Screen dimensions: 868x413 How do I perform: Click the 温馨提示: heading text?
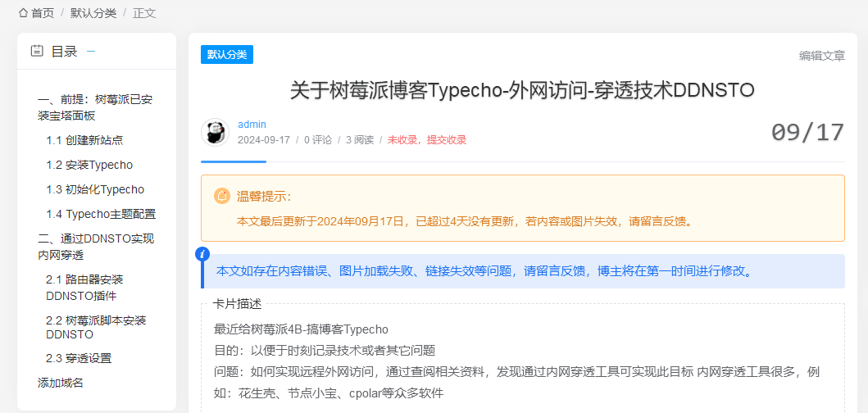pyautogui.click(x=264, y=196)
